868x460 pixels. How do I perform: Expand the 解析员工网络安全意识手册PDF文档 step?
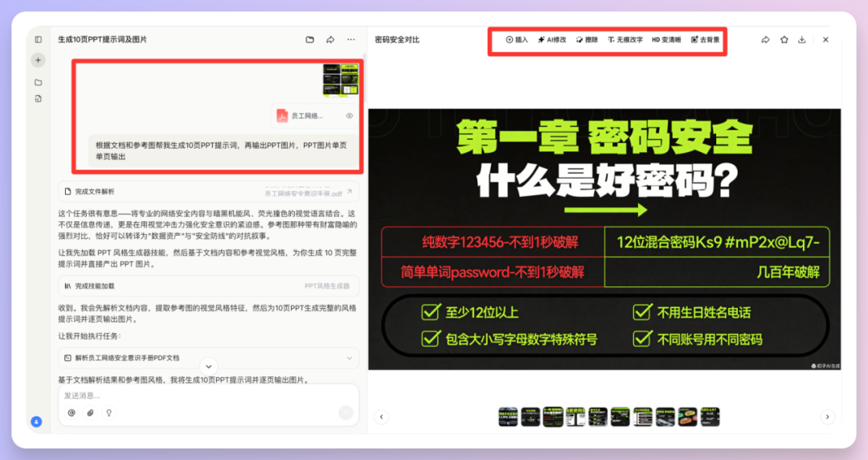click(x=350, y=357)
